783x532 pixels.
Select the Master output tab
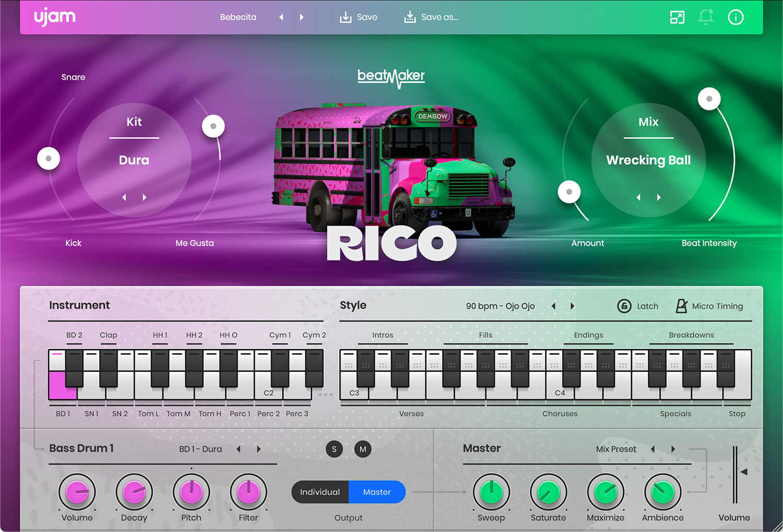[377, 492]
